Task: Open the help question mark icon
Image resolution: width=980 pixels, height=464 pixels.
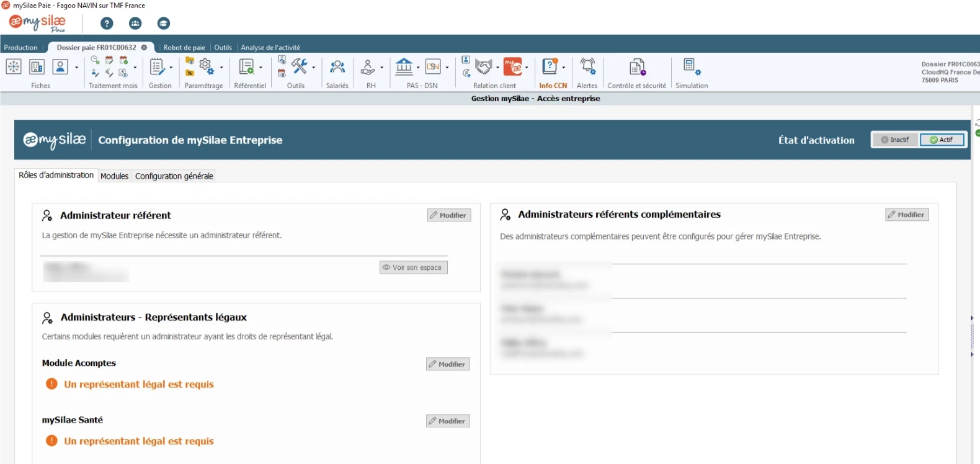Action: pyautogui.click(x=107, y=24)
